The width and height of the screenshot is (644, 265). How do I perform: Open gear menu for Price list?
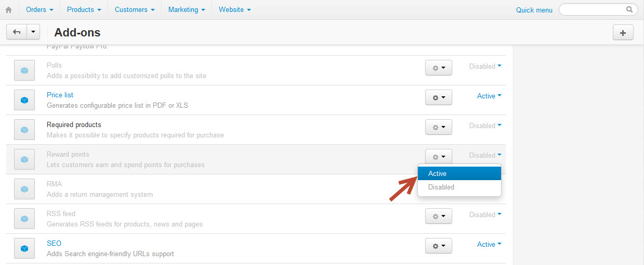[x=439, y=97]
